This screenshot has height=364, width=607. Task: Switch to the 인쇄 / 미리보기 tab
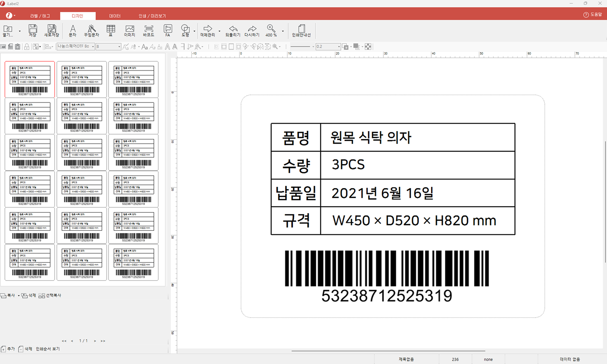(x=152, y=16)
